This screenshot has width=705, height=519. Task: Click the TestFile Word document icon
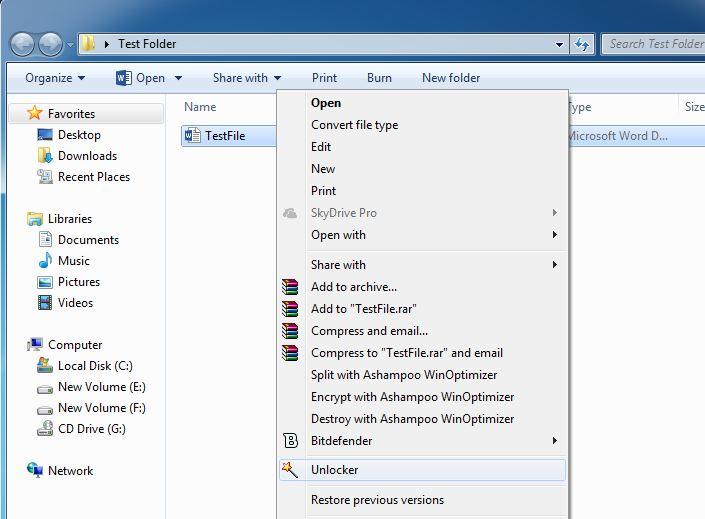(192, 136)
